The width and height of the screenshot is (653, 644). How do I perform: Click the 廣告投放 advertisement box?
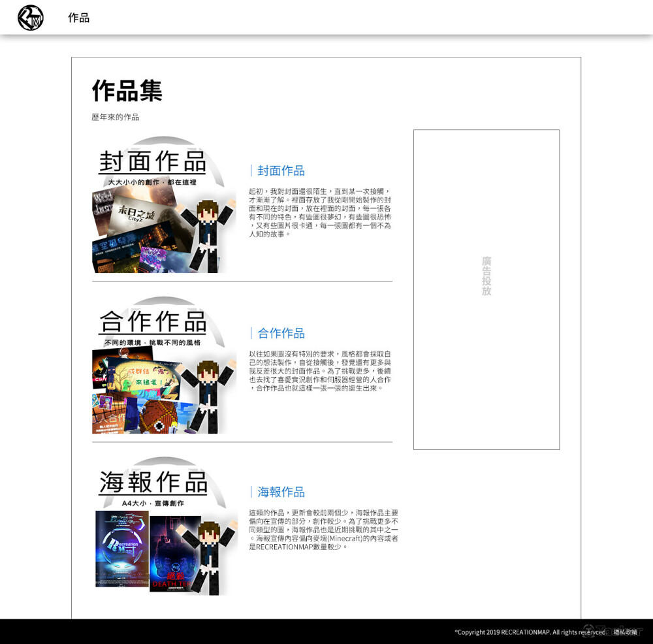[x=486, y=289]
